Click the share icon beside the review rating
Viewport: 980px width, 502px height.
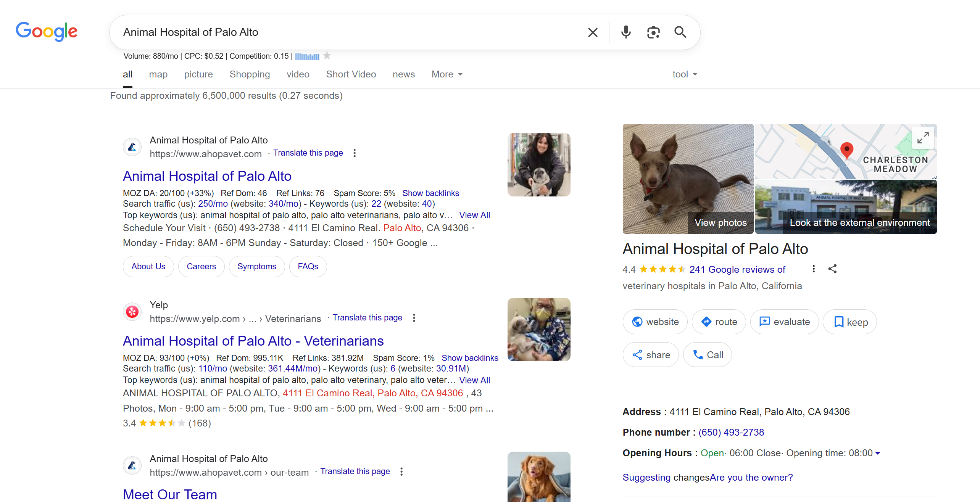click(x=833, y=269)
